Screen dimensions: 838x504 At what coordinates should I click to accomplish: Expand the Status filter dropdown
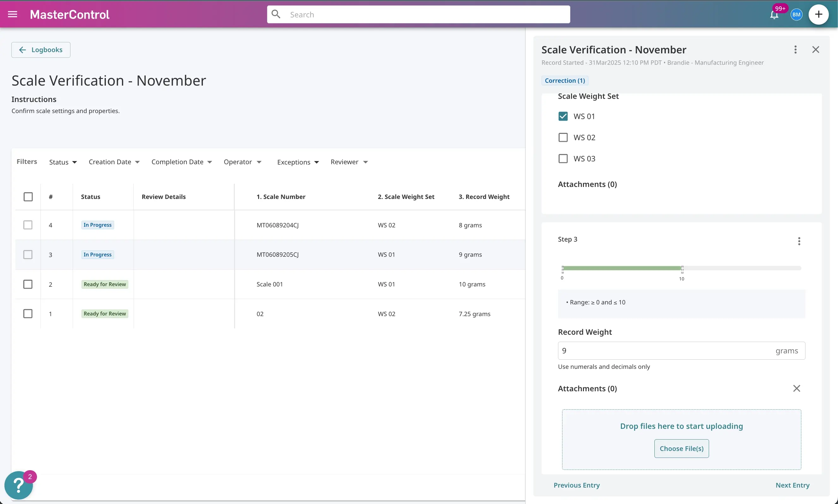tap(63, 162)
